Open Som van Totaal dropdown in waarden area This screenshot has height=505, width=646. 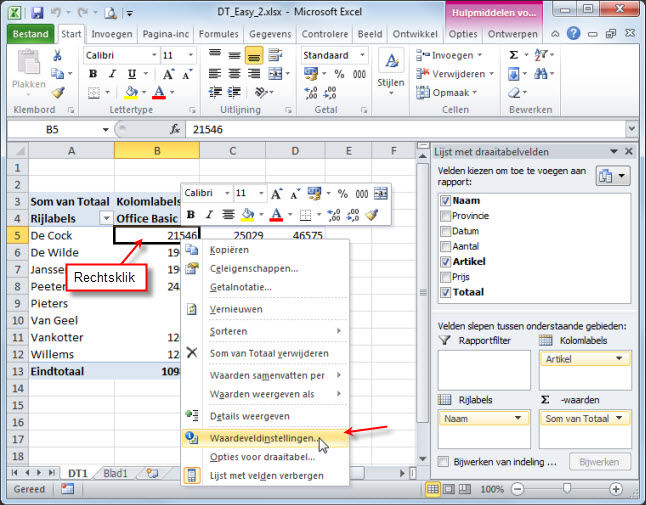click(x=618, y=418)
